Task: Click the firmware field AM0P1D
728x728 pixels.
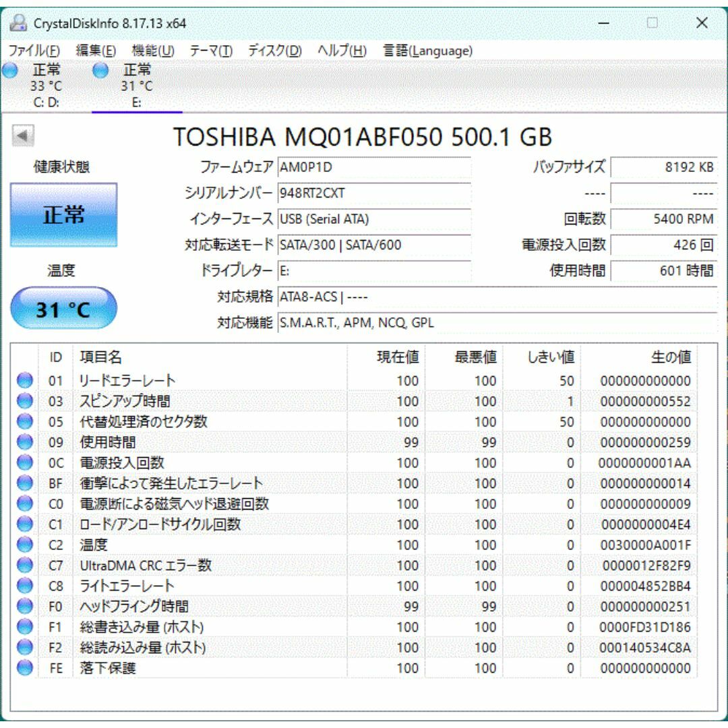Action: (374, 167)
